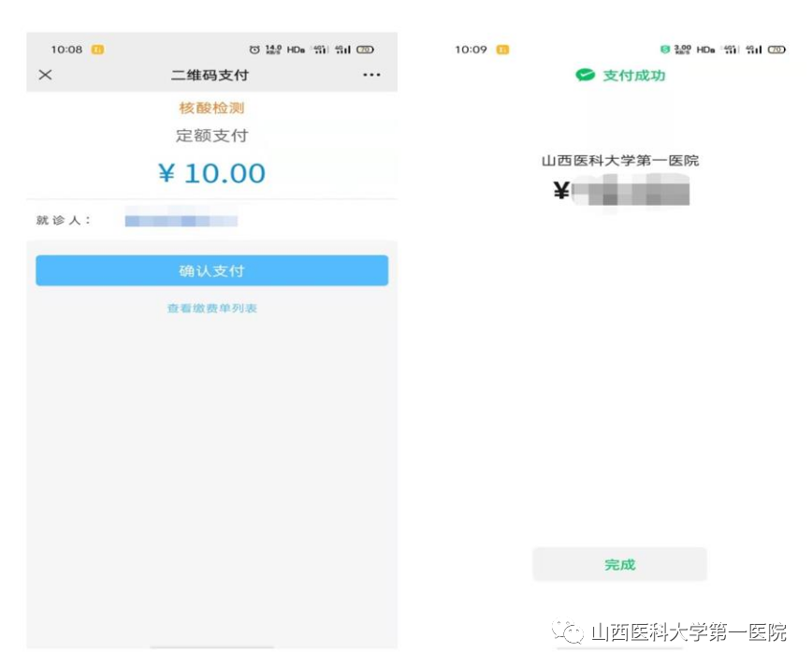Click the HD indicator on right phone status bar
Image resolution: width=812 pixels, height=667 pixels.
click(x=705, y=50)
